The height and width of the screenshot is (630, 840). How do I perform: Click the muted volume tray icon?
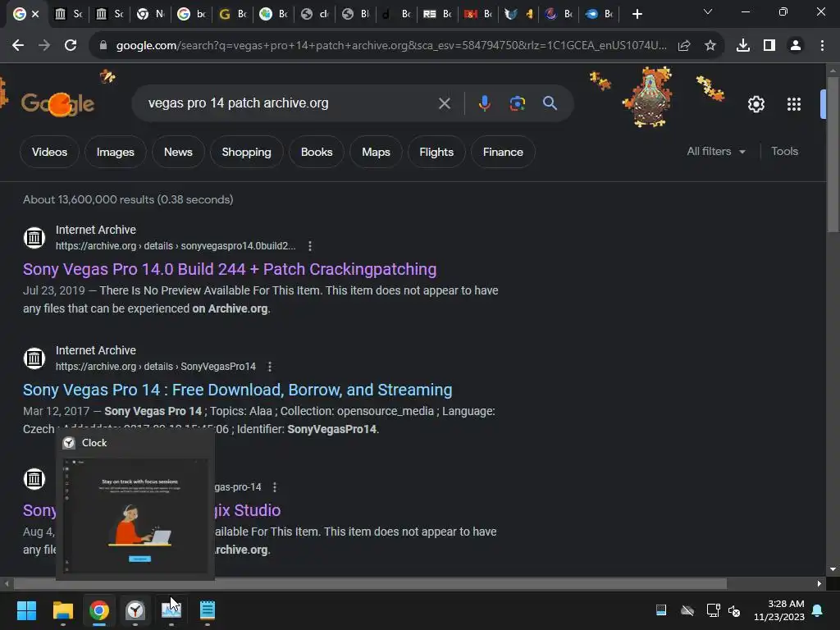734,610
